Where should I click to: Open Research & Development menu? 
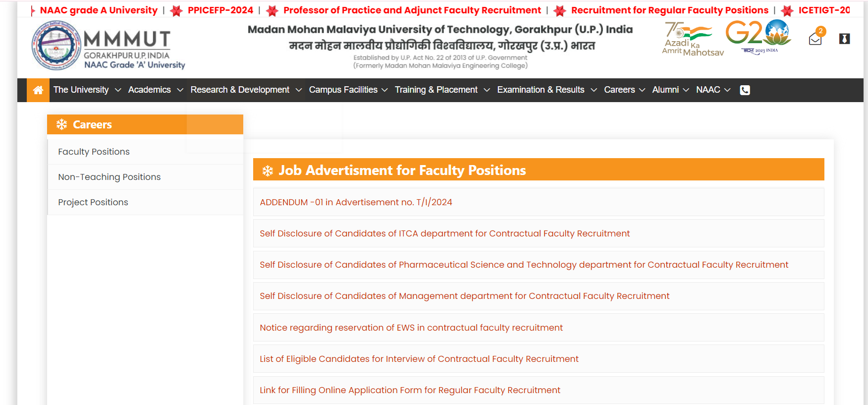(x=240, y=90)
